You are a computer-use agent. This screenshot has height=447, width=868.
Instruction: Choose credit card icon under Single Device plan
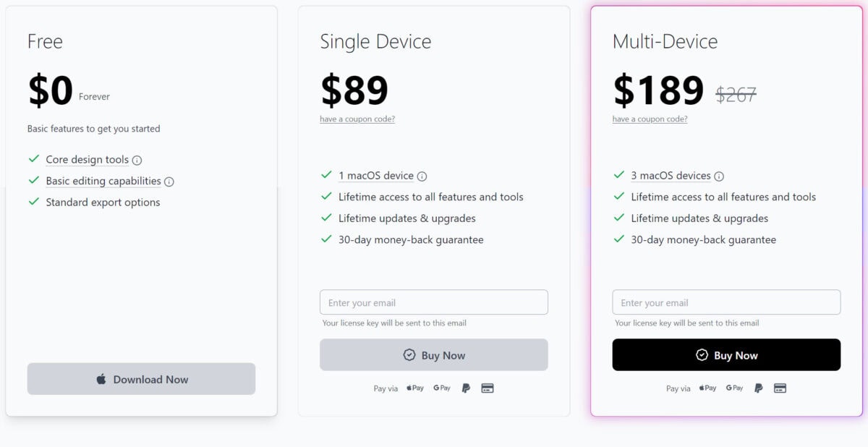coord(488,388)
